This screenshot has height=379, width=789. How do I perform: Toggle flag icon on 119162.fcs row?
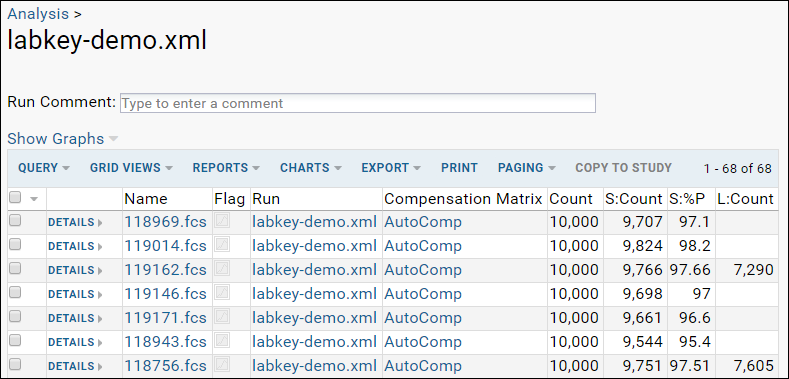pyautogui.click(x=222, y=269)
